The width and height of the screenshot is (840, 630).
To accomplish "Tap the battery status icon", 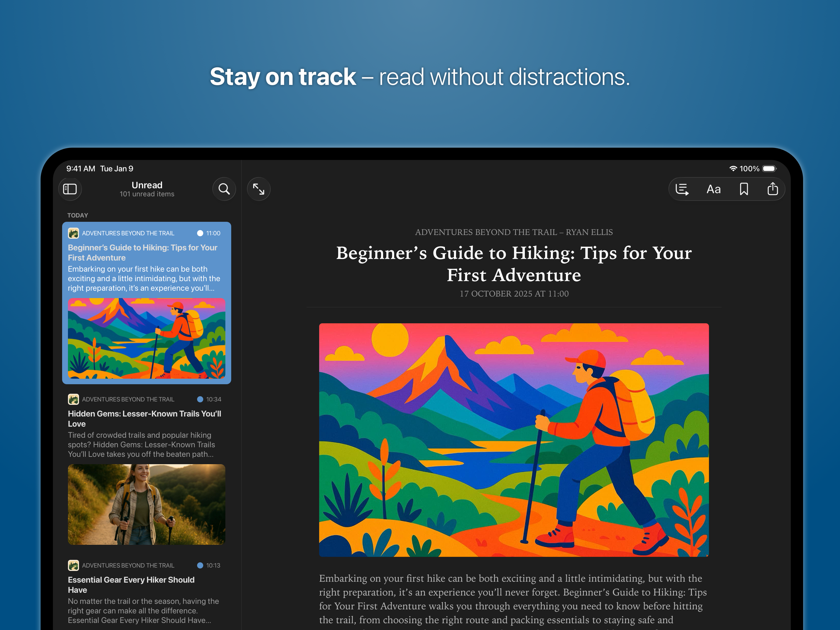I will point(769,169).
